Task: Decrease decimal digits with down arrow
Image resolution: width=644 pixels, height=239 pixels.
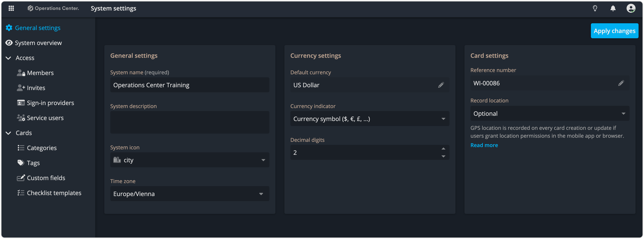Action: click(443, 156)
